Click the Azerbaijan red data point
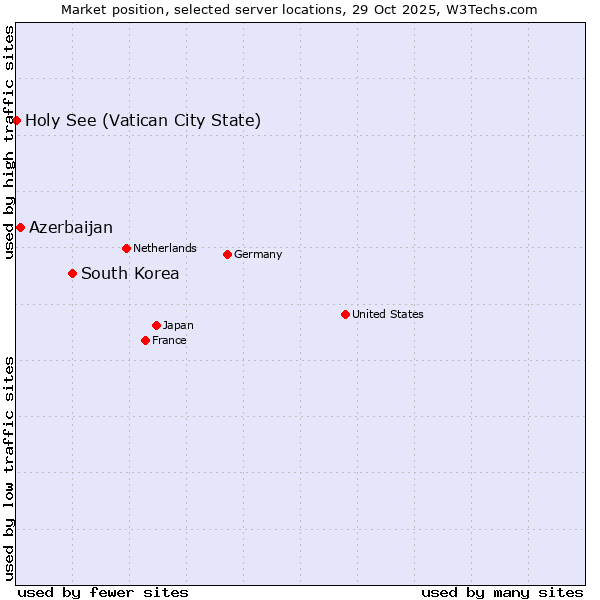600x600 pixels. tap(20, 227)
